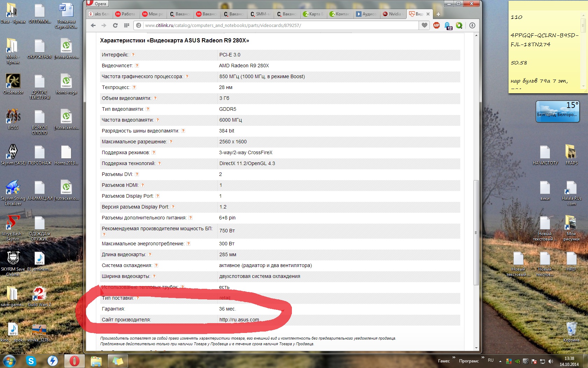
Task: Open the Ghostery extension icon
Action: pos(448,26)
